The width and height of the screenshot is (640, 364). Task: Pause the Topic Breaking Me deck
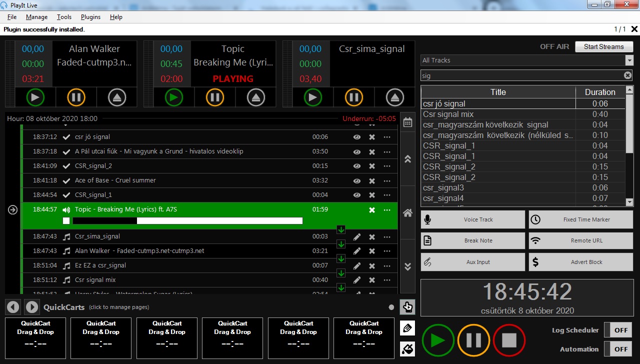coord(214,97)
